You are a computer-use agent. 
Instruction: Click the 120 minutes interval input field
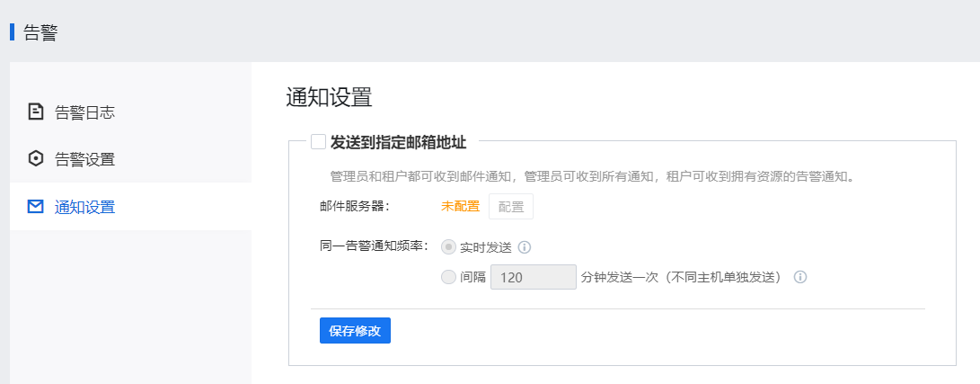click(x=534, y=277)
